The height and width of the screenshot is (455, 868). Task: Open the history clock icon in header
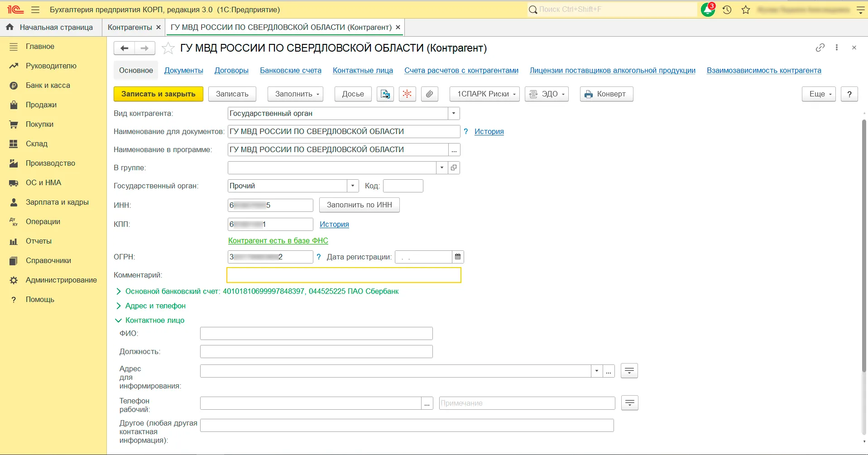coord(727,10)
